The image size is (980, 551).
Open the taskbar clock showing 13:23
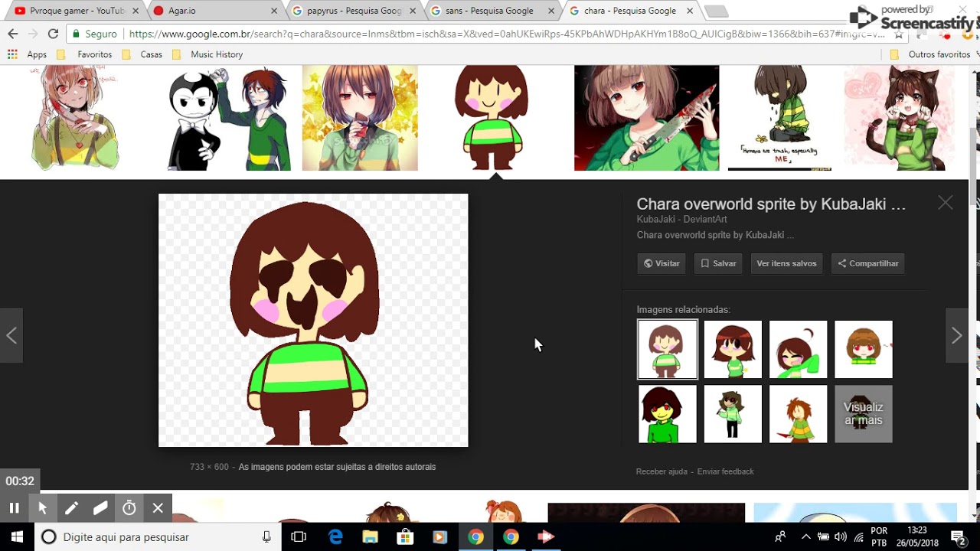(x=916, y=536)
